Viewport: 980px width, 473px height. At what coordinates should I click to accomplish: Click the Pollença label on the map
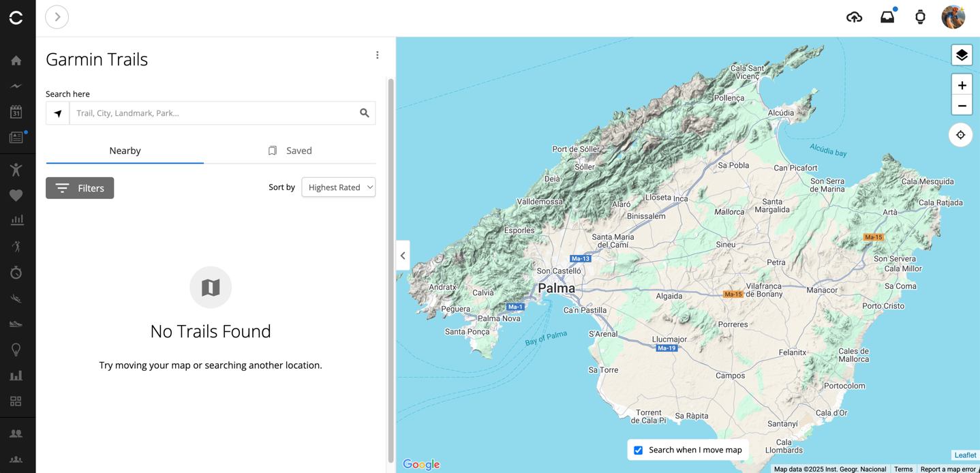click(x=729, y=98)
